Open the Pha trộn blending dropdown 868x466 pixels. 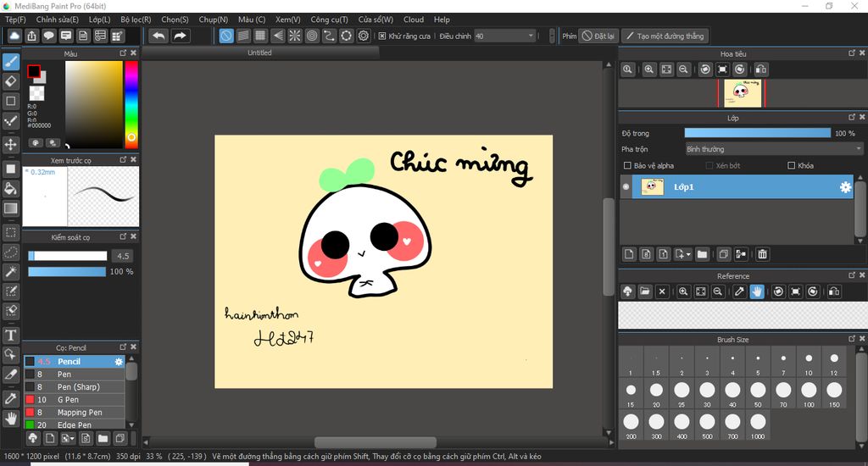(774, 149)
